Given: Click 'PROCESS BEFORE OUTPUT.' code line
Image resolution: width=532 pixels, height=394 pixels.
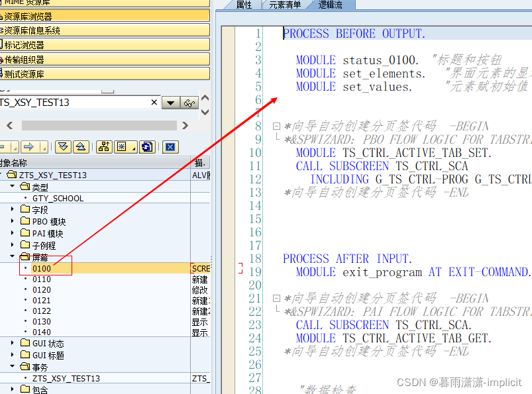Looking at the screenshot, I should tap(354, 34).
